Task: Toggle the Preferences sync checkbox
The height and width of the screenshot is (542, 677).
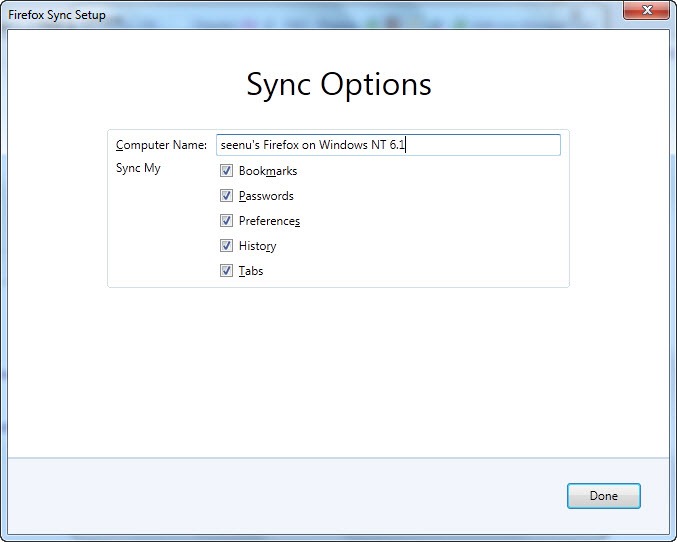Action: click(x=226, y=221)
